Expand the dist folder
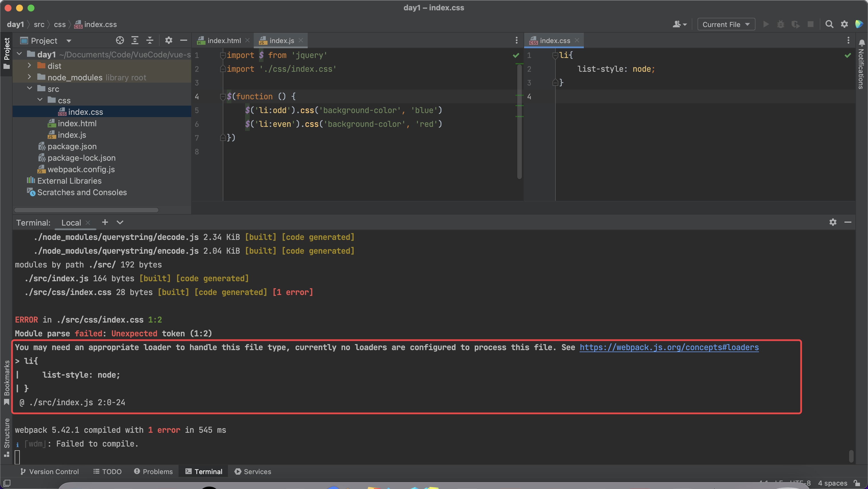This screenshot has width=868, height=489. tap(29, 66)
